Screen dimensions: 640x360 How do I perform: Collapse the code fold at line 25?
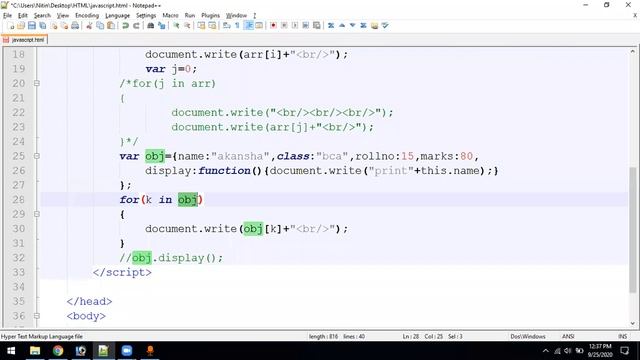click(x=37, y=156)
